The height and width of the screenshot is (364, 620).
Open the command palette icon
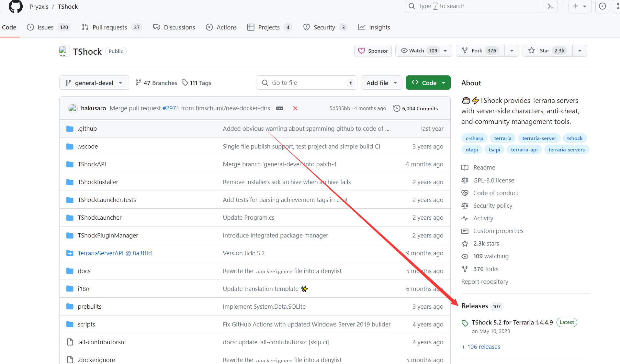coord(550,6)
